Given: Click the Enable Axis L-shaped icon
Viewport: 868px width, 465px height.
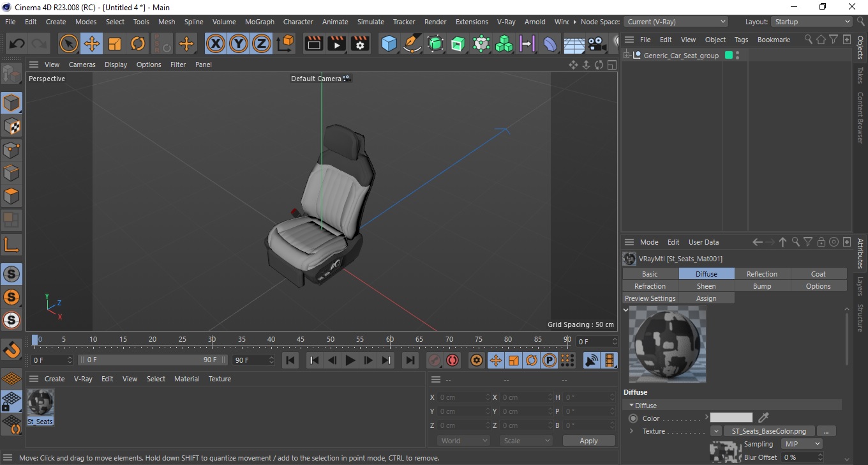Looking at the screenshot, I should point(11,244).
